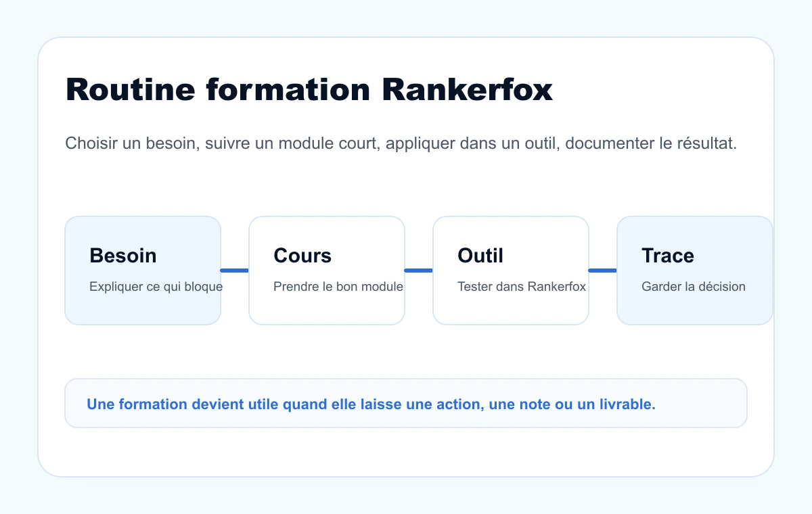Select the Trace step card
The image size is (812, 514).
pos(695,271)
